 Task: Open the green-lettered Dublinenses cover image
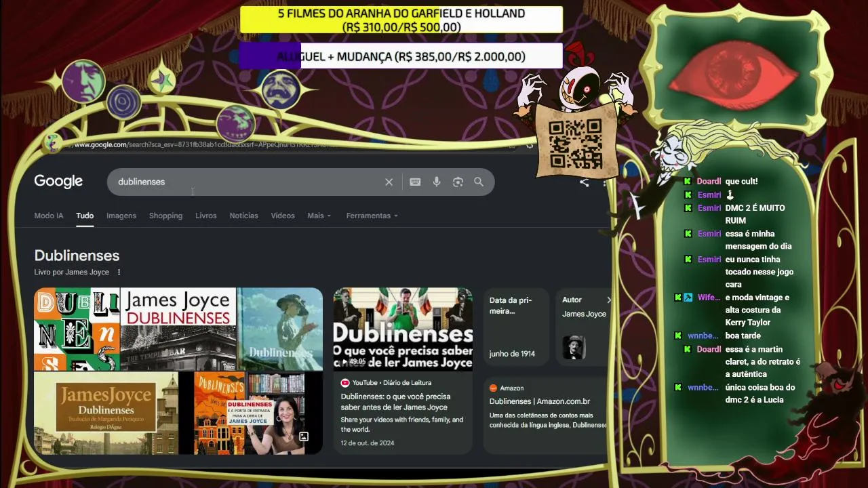[77, 329]
